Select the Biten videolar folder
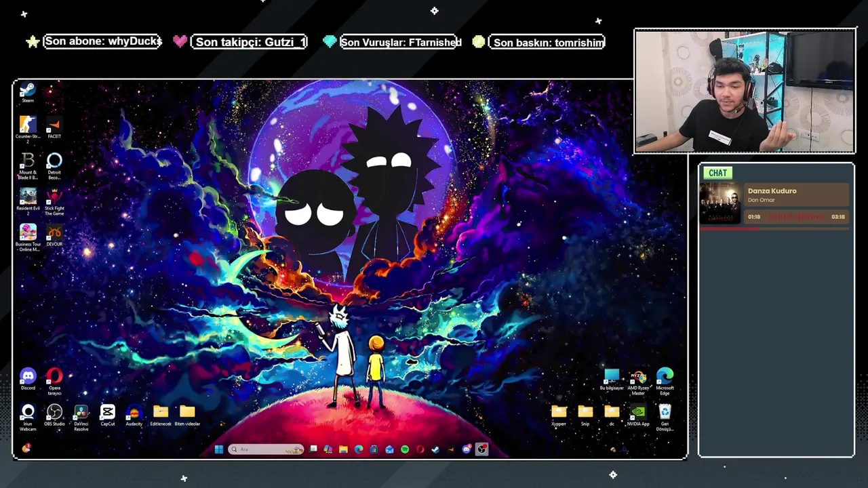 [x=187, y=415]
